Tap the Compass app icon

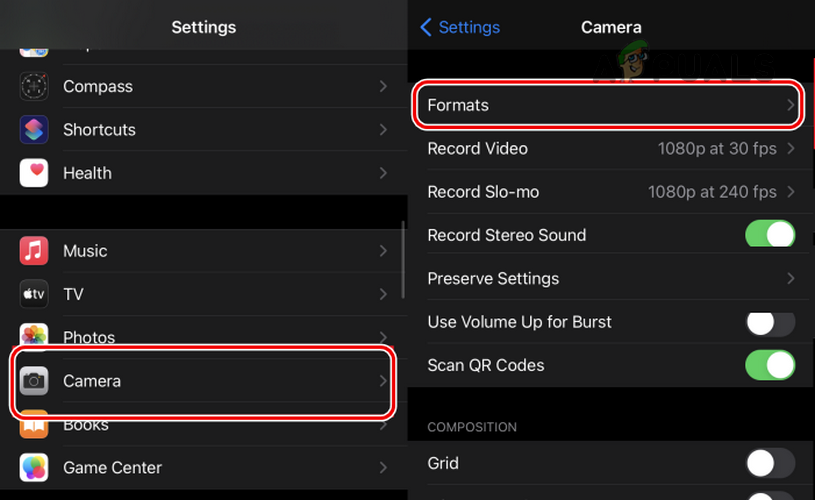(x=34, y=86)
